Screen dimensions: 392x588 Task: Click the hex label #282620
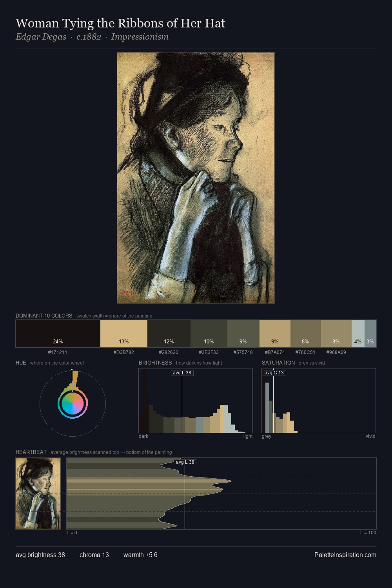[x=169, y=352]
